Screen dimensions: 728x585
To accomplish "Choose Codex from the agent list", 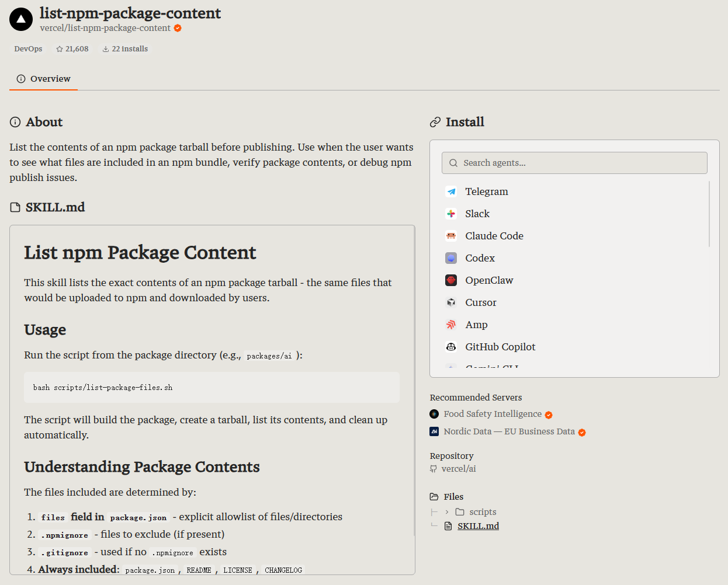I will [x=480, y=258].
